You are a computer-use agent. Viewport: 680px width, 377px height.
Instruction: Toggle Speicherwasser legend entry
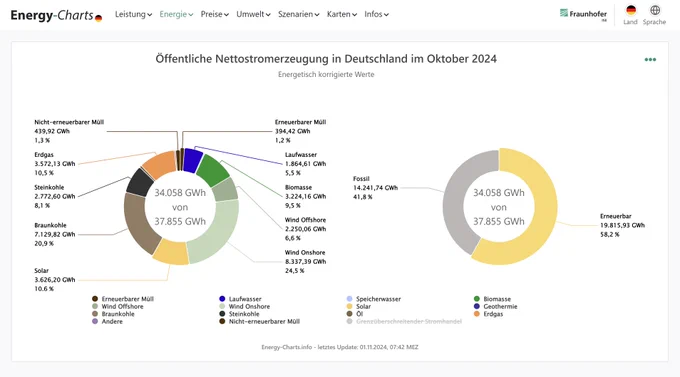pyautogui.click(x=374, y=299)
